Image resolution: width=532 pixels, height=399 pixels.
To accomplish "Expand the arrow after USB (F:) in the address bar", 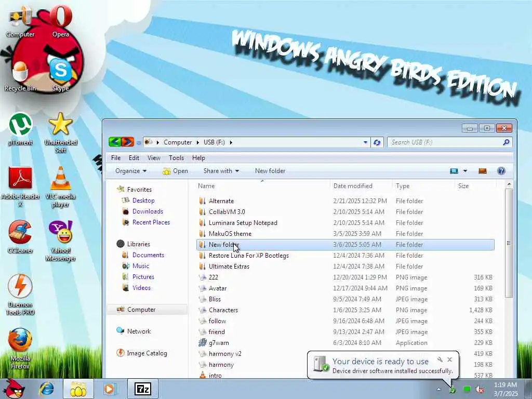I will [231, 142].
